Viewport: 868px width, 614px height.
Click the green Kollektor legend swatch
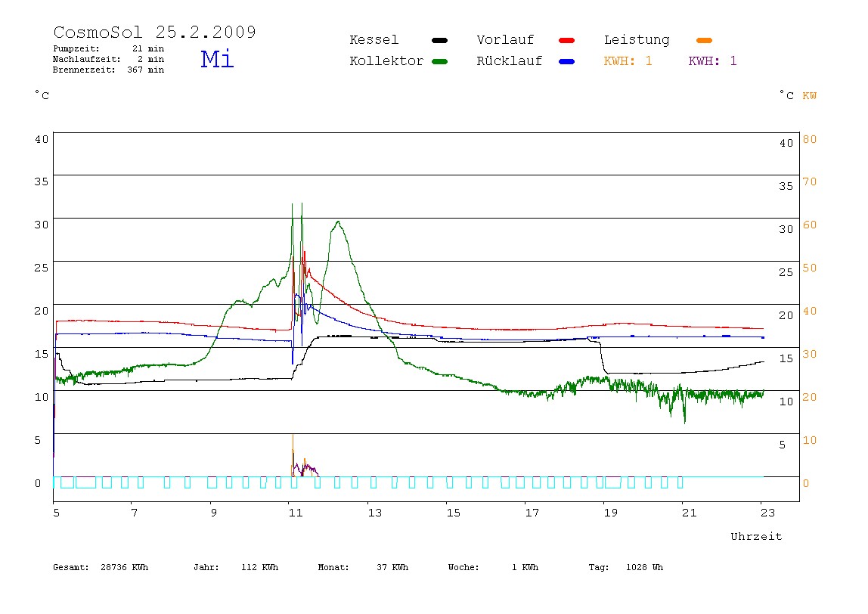coord(439,61)
